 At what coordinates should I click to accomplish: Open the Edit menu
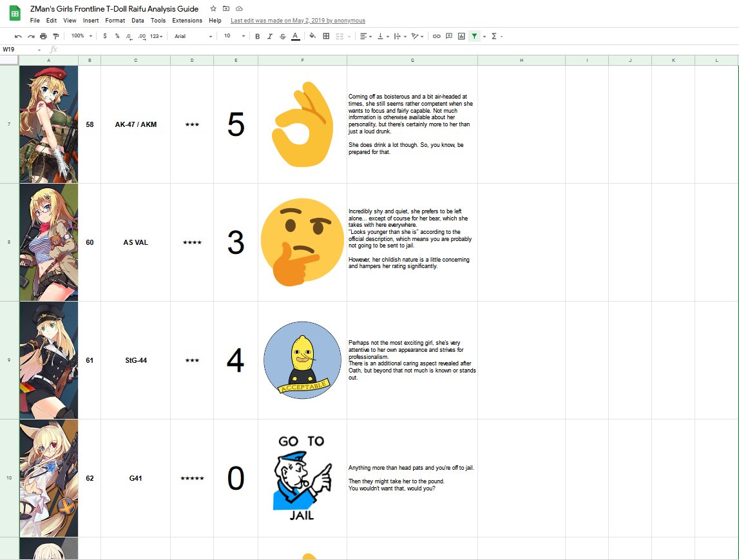52,21
